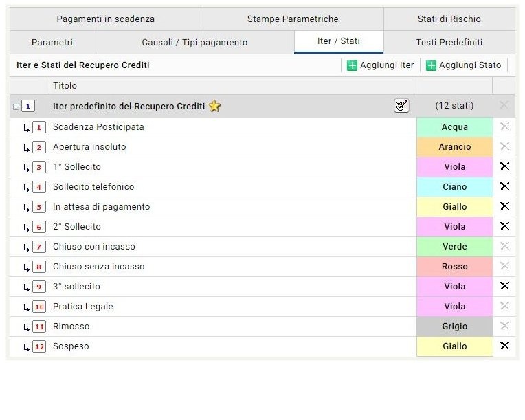Image resolution: width=525 pixels, height=420 pixels.
Task: Delete the 2° Sollecito state
Action: 504,226
